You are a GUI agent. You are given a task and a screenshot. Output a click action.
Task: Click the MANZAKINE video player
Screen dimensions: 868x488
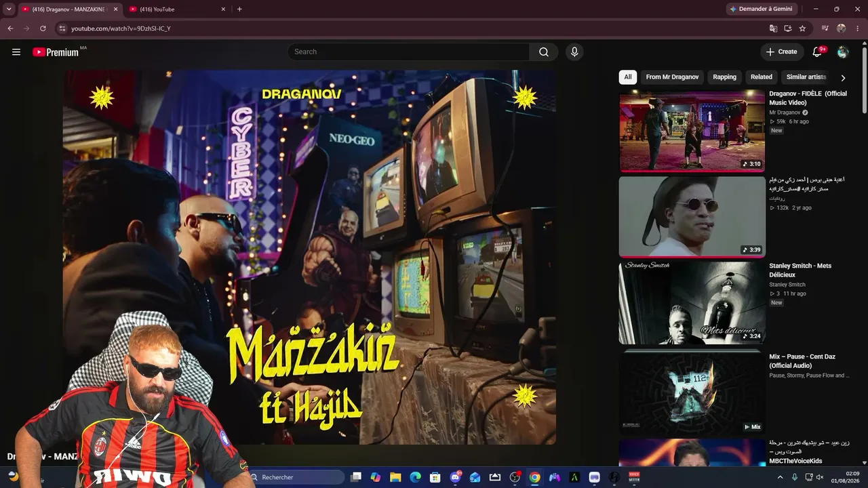[x=310, y=257]
